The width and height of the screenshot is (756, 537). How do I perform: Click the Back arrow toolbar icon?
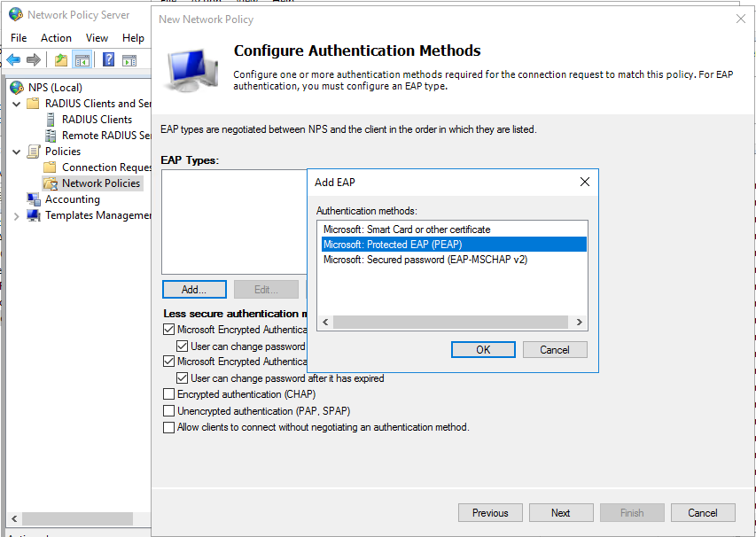(13, 59)
